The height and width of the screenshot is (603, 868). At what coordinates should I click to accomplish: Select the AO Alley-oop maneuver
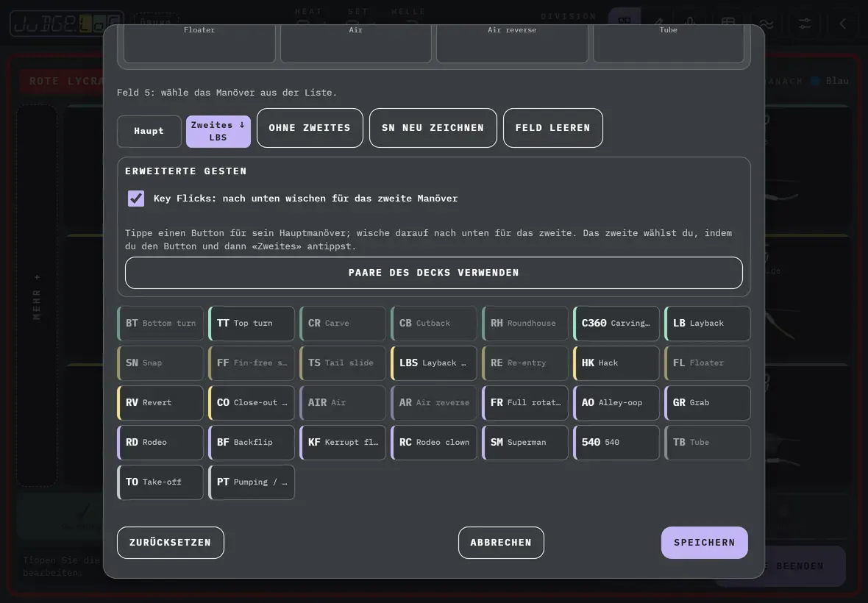pyautogui.click(x=616, y=403)
